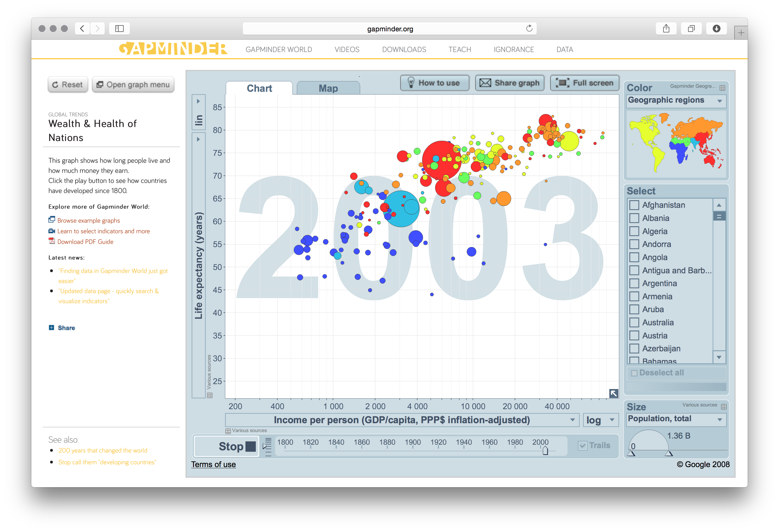Expand the Share options via plus icon
The image size is (779, 532).
click(51, 328)
